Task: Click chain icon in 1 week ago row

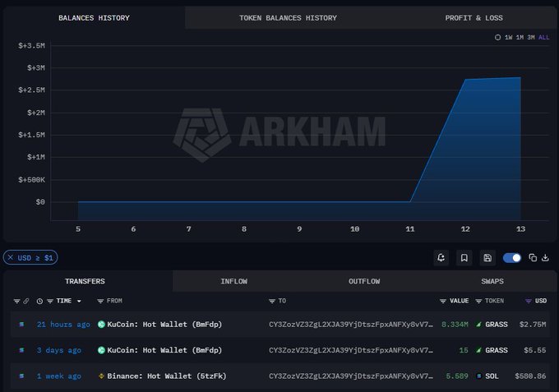Action: 21,376
